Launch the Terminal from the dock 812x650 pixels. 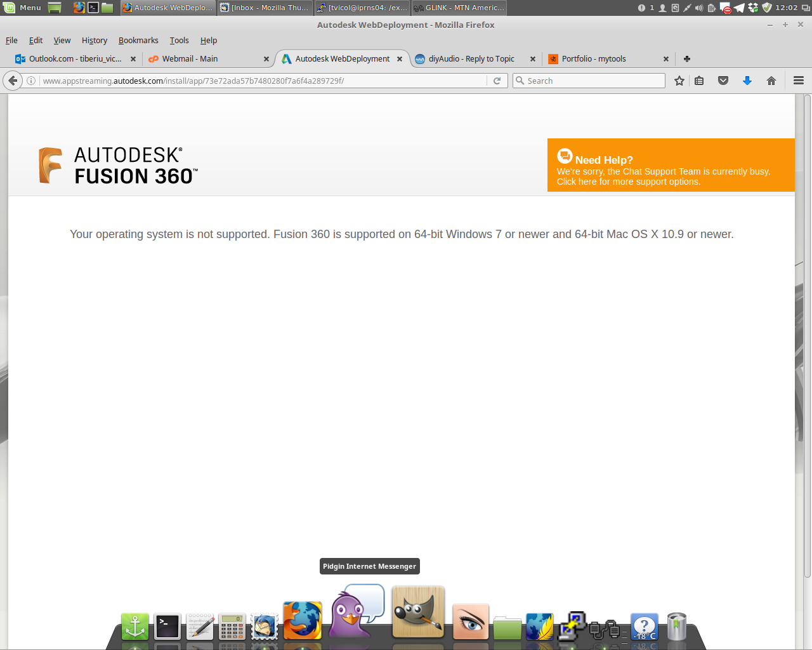167,627
